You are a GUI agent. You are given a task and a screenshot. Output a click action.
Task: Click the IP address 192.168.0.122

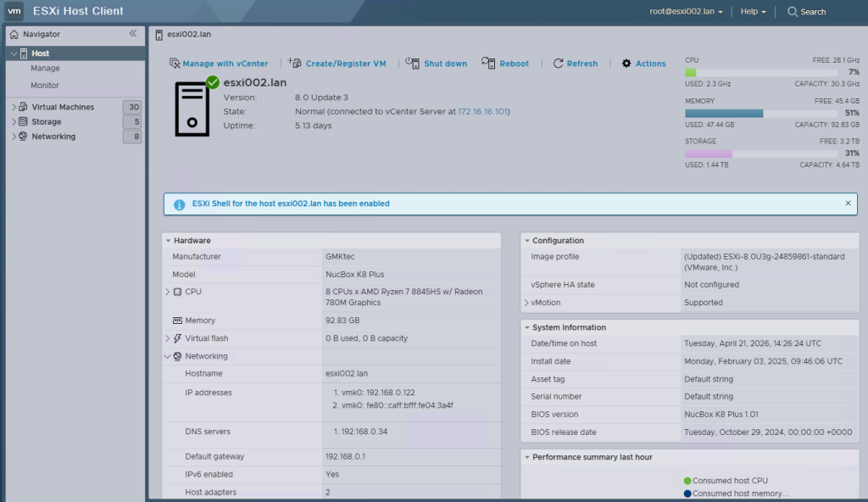pos(390,393)
